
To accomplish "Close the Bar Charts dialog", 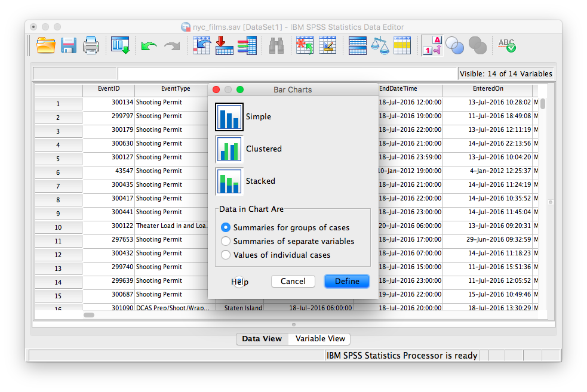I will (216, 89).
